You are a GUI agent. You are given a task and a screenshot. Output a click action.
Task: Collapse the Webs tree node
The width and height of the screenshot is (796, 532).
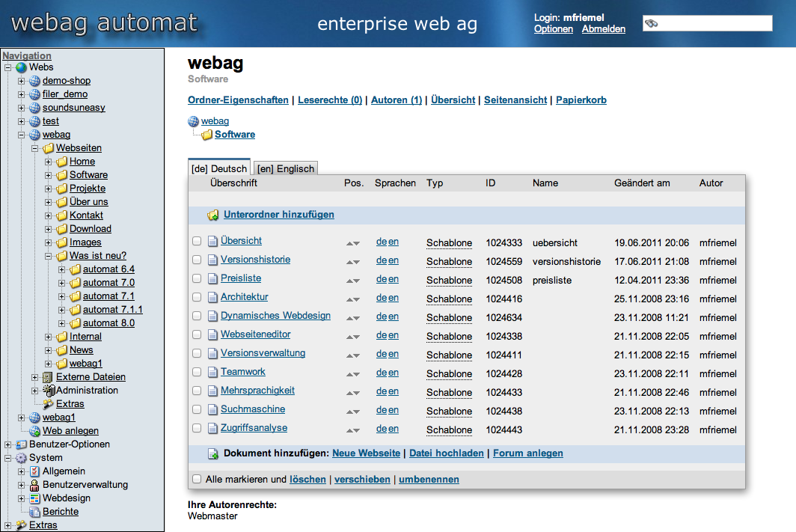pyautogui.click(x=8, y=67)
